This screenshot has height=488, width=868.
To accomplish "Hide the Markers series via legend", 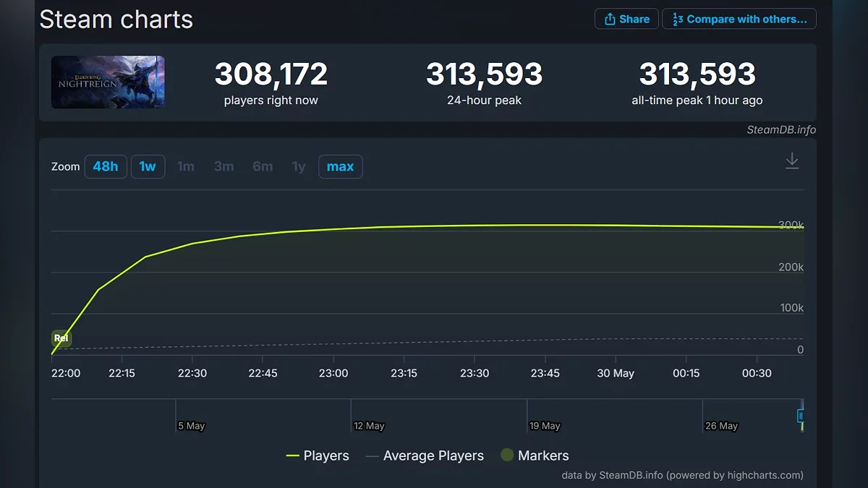I will (542, 455).
